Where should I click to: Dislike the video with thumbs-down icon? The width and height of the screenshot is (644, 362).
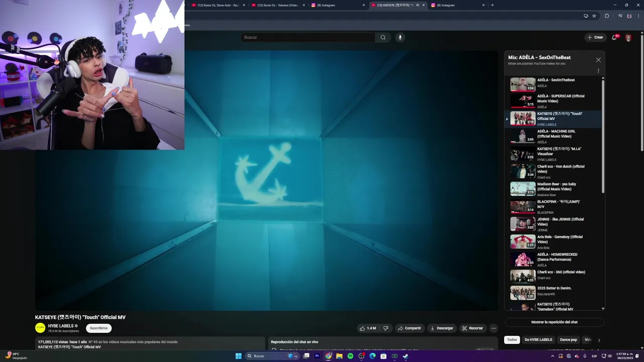pos(386,328)
